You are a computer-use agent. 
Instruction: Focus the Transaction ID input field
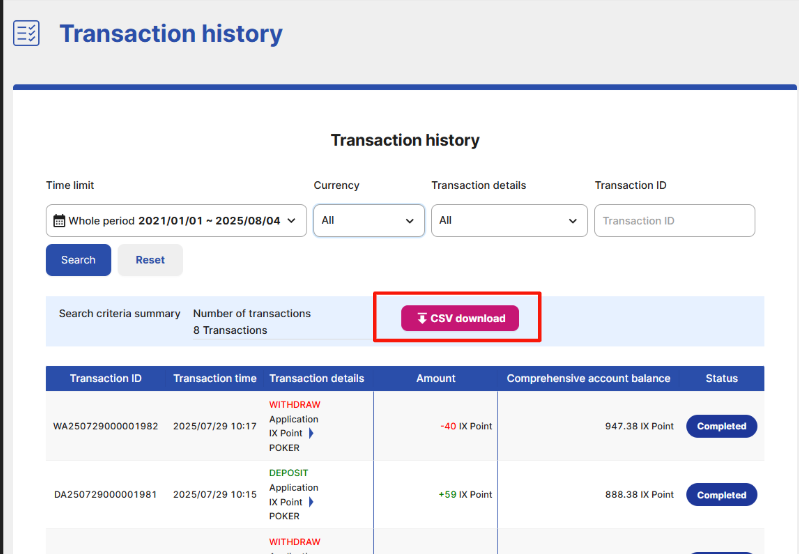(x=675, y=221)
